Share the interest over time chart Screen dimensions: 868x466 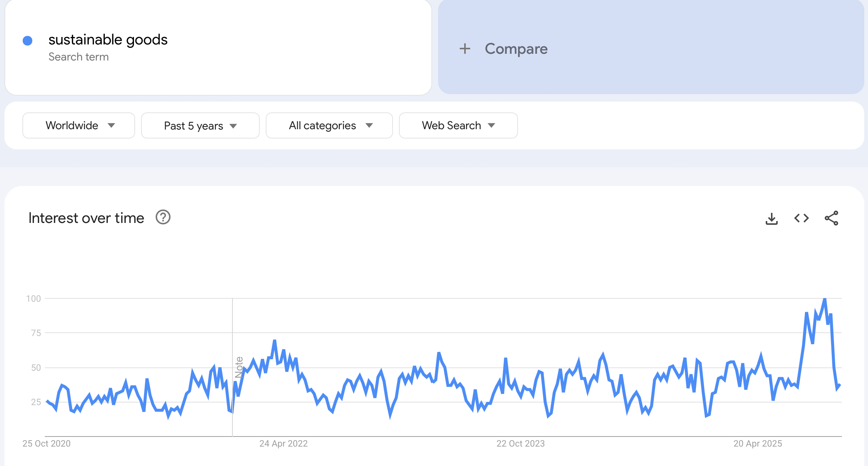(x=831, y=218)
